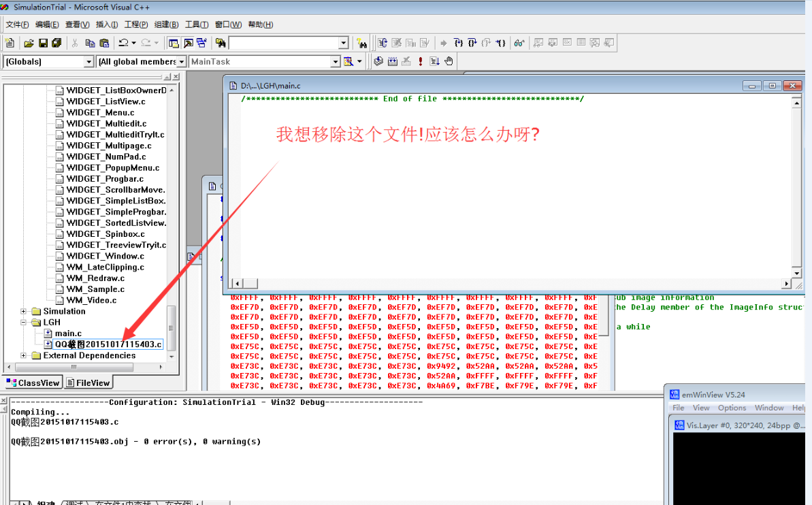Click the main.c horizontal scrollbar right arrow
Screen dimensions: 812x505
tap(787, 283)
